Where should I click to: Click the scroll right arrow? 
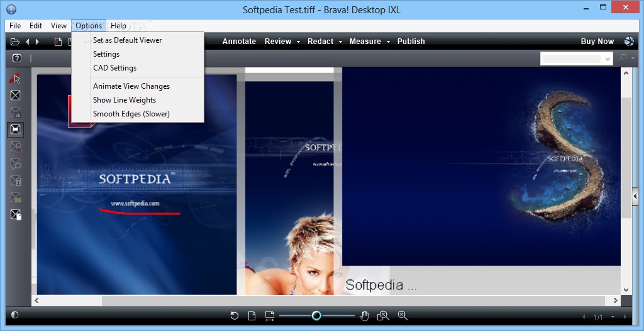pyautogui.click(x=615, y=301)
